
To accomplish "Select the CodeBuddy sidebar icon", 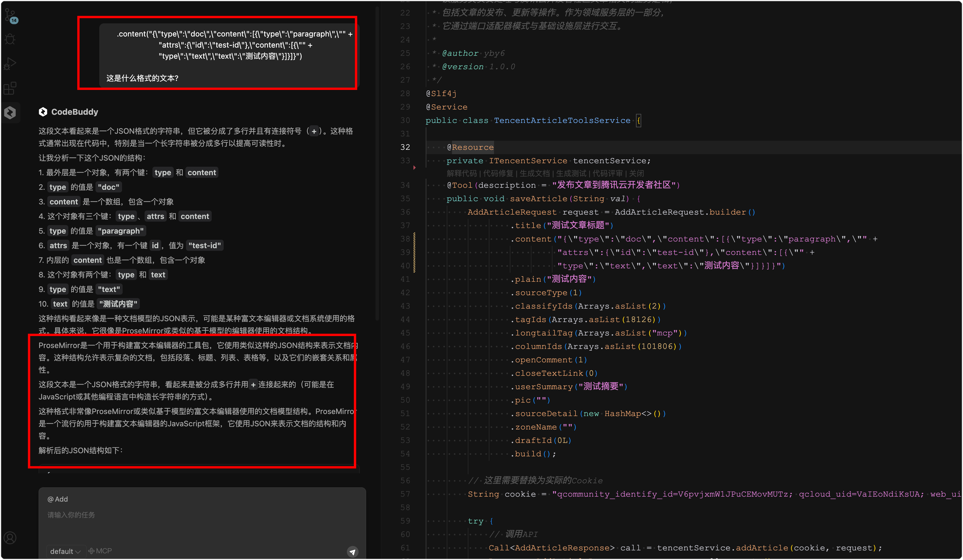I will [x=10, y=112].
